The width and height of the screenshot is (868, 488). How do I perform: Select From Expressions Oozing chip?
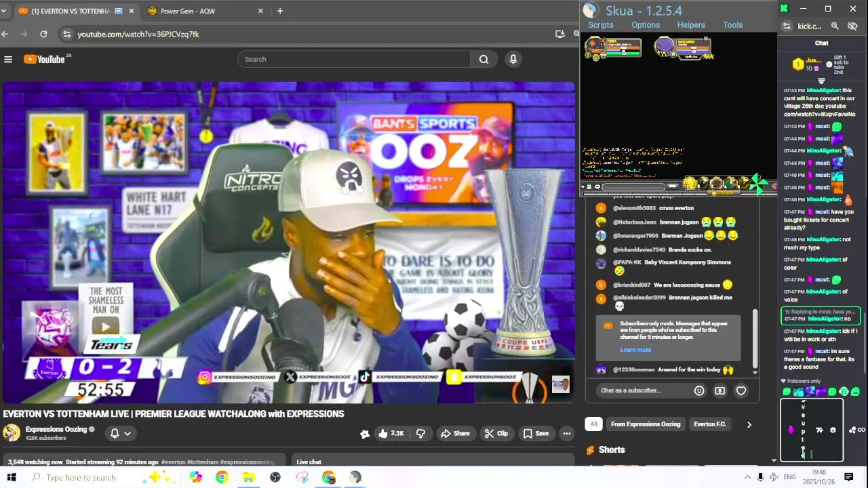click(646, 424)
